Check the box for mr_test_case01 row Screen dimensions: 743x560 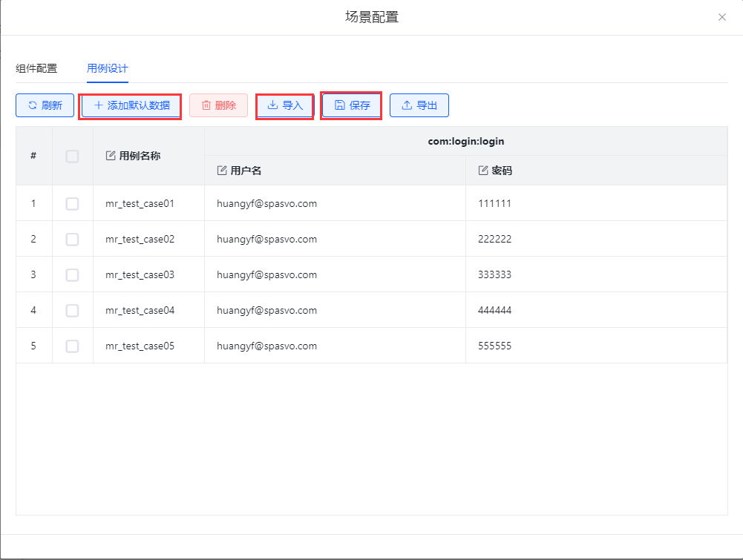tap(72, 203)
